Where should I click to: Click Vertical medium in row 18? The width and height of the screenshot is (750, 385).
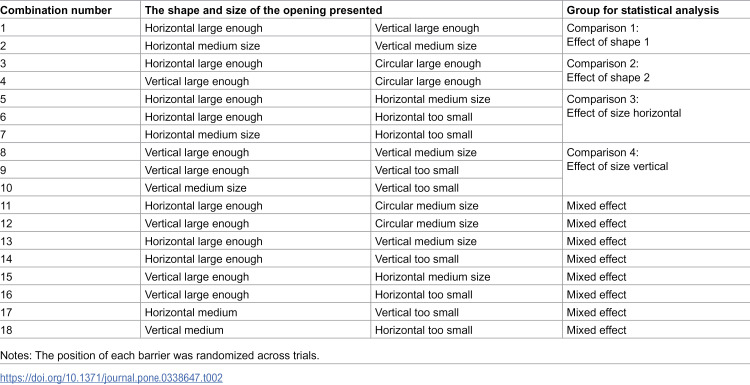[x=184, y=330]
